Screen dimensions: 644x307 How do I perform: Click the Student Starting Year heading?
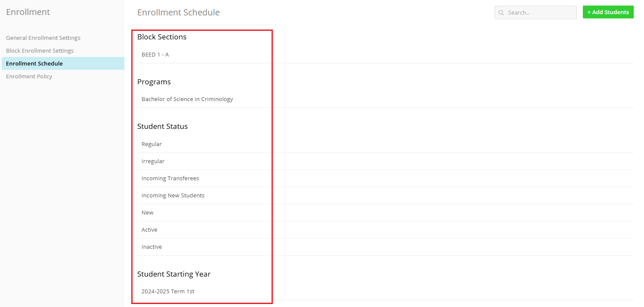click(174, 274)
